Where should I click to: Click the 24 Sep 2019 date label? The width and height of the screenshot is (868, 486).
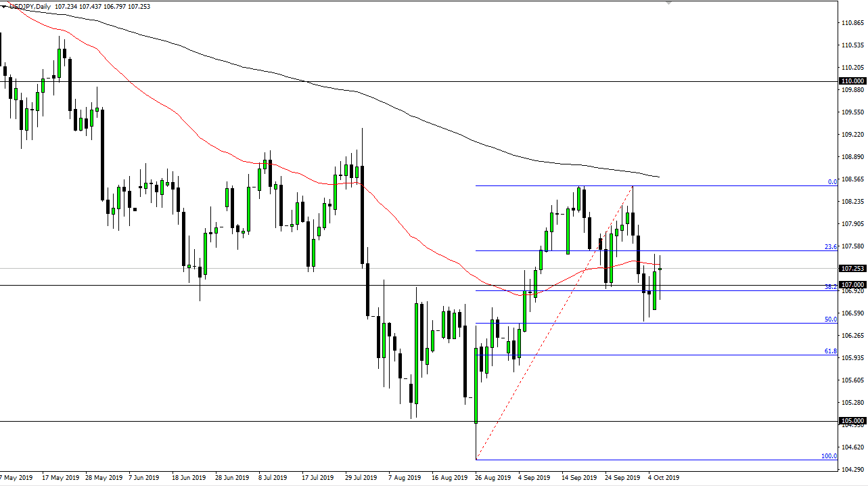pos(623,478)
